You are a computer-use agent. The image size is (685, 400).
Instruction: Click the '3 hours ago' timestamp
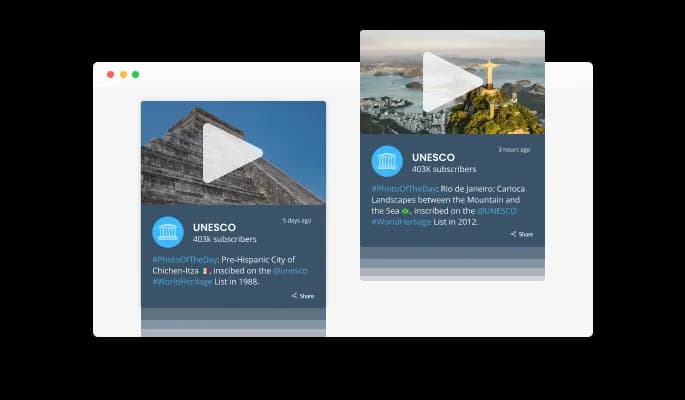tap(514, 149)
